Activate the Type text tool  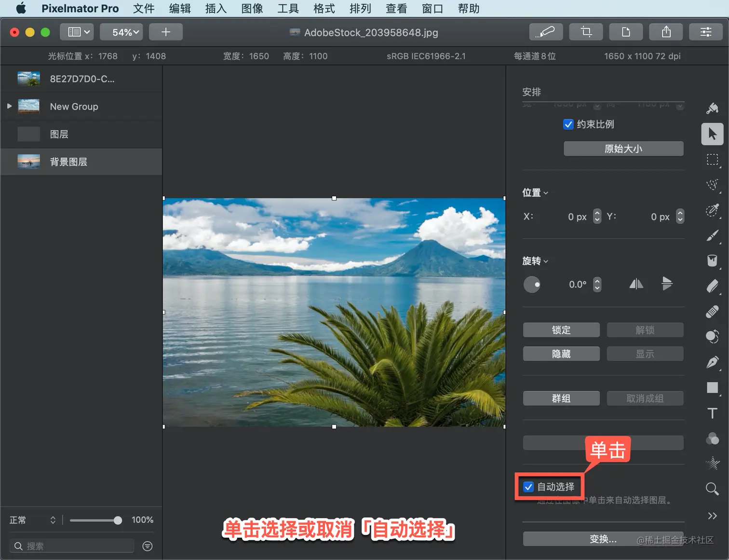coord(712,413)
